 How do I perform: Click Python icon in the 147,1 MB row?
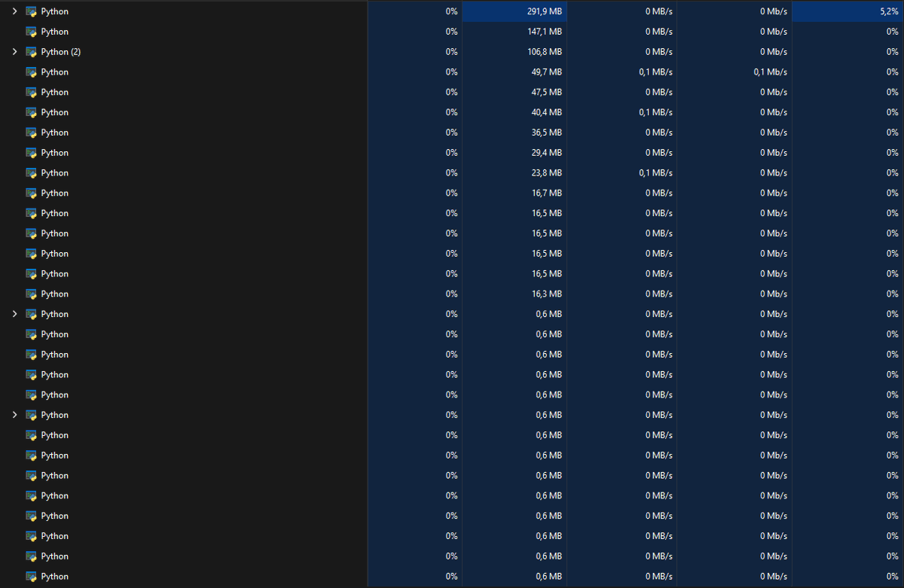pos(32,32)
